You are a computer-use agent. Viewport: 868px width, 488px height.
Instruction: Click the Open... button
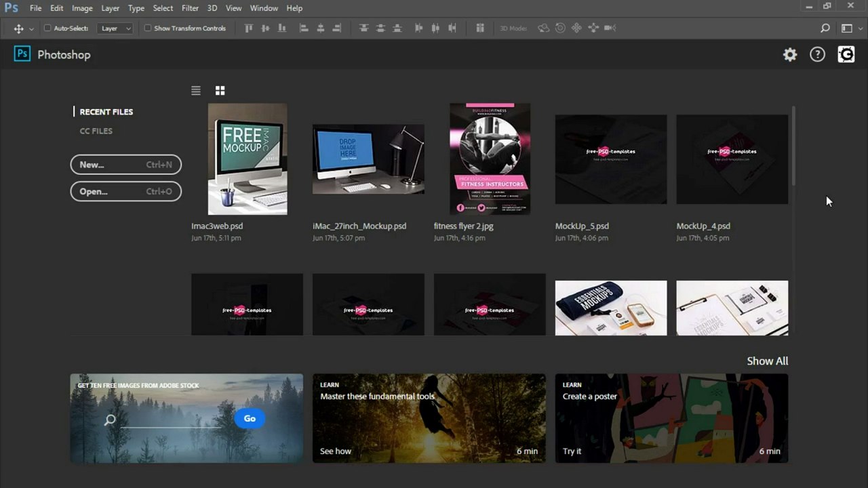[x=126, y=191]
